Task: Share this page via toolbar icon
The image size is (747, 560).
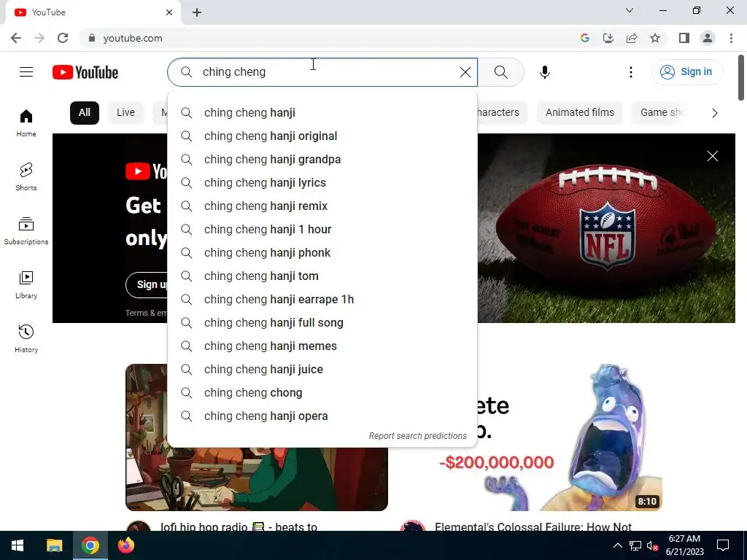Action: point(632,38)
